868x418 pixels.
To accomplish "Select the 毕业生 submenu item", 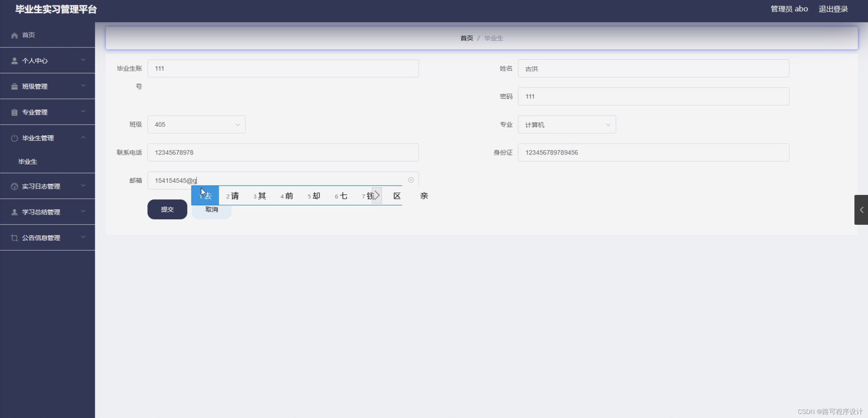I will click(28, 162).
